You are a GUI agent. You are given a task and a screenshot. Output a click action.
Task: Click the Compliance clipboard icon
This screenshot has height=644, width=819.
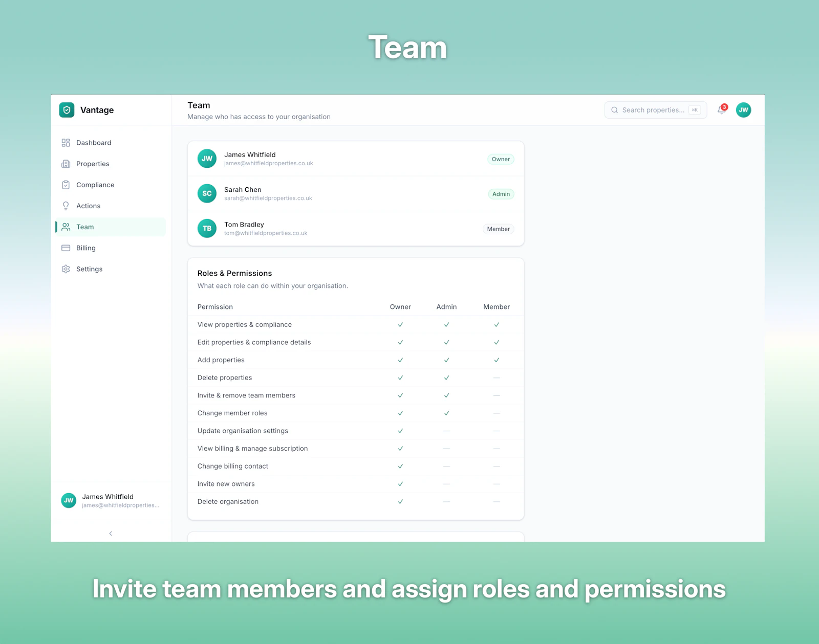point(66,185)
